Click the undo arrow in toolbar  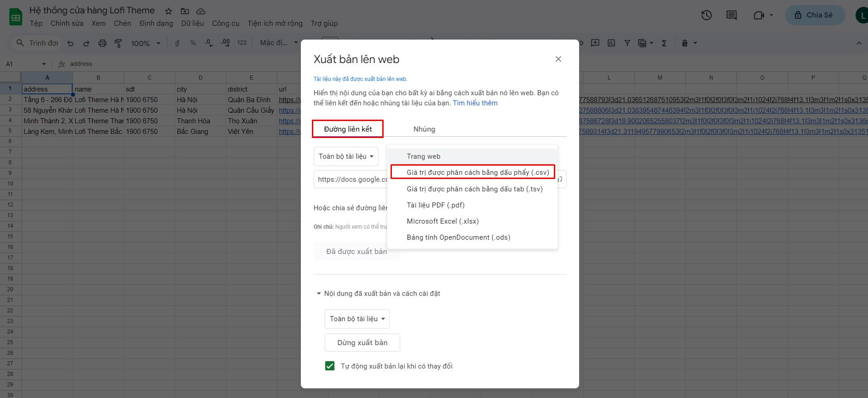click(70, 43)
